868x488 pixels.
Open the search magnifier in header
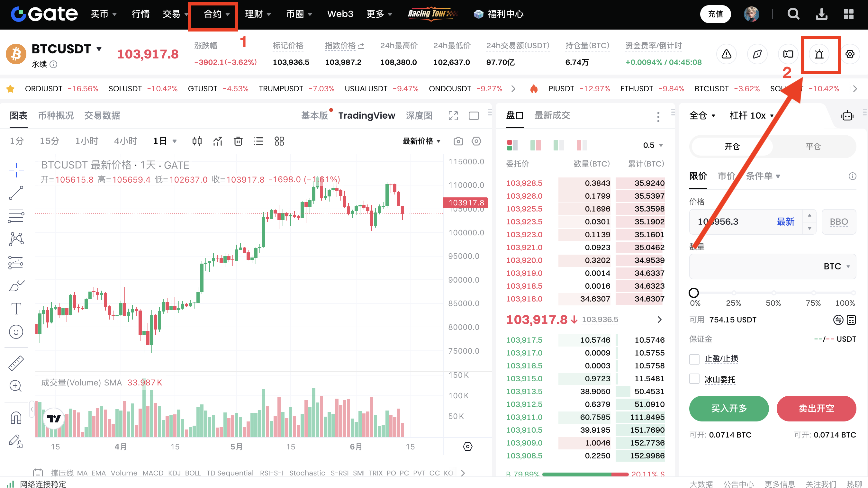pyautogui.click(x=793, y=14)
